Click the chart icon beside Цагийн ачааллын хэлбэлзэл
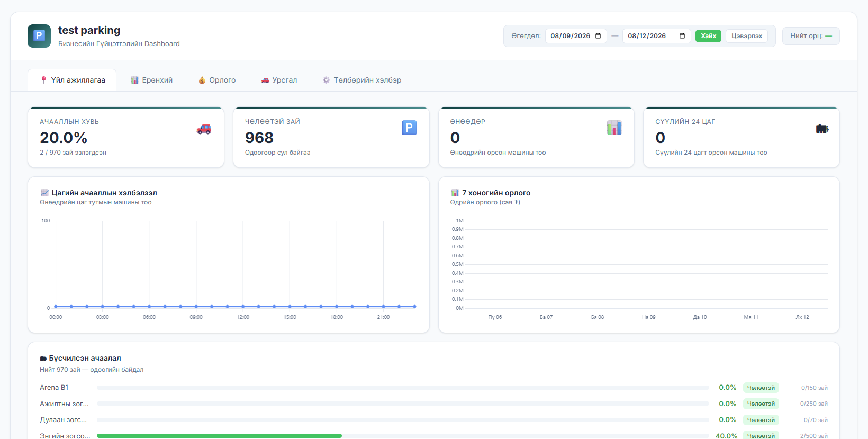Image resolution: width=868 pixels, height=439 pixels. click(x=44, y=193)
